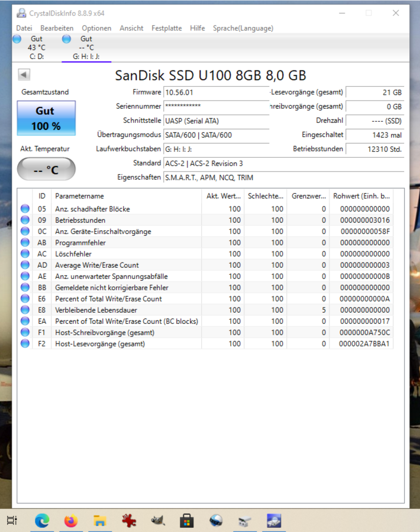This screenshot has height=532, width=420.
Task: Click the masked Seriennummer field
Action: pos(217,106)
